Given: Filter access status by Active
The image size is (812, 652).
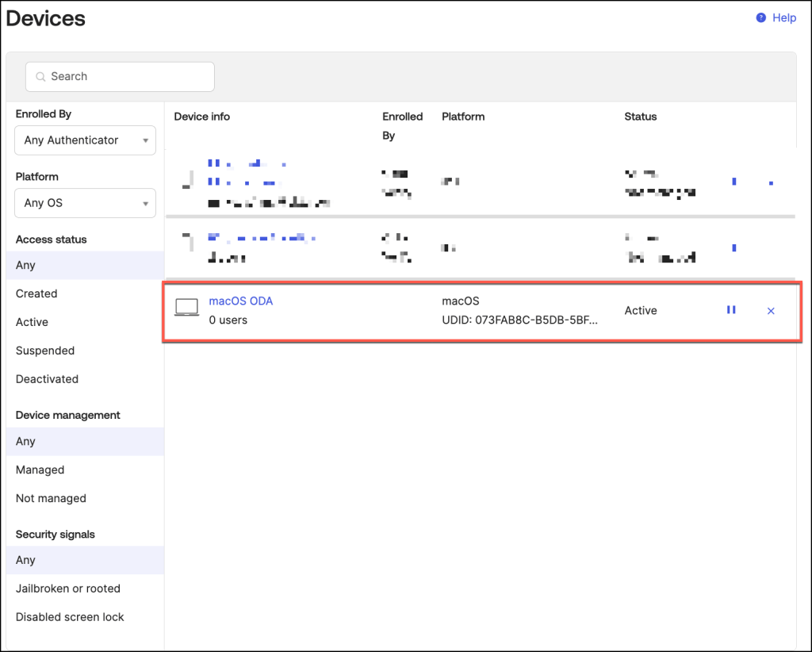Looking at the screenshot, I should pyautogui.click(x=32, y=322).
